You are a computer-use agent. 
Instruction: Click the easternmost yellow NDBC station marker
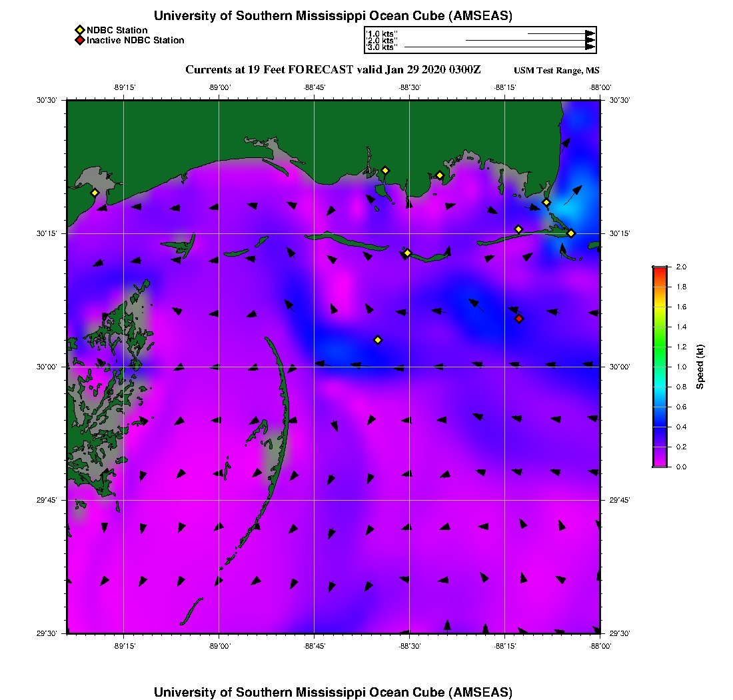pyautogui.click(x=571, y=233)
